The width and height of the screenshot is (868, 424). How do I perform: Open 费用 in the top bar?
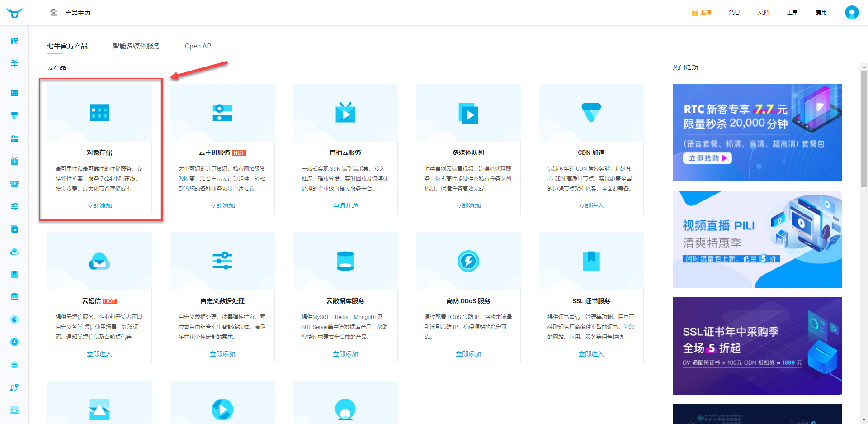click(821, 13)
